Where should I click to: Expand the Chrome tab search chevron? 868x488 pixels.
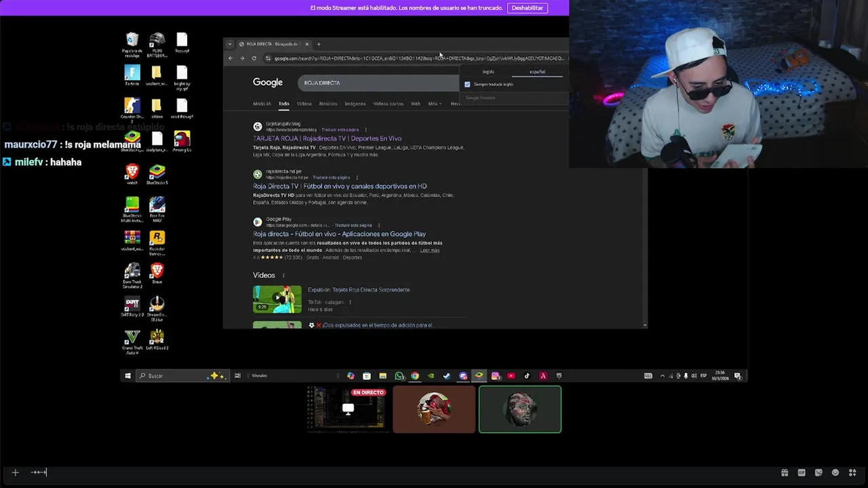tap(229, 44)
